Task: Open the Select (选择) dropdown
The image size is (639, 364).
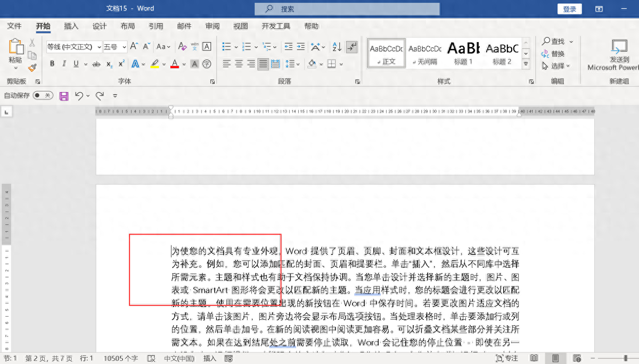Action: (556, 66)
